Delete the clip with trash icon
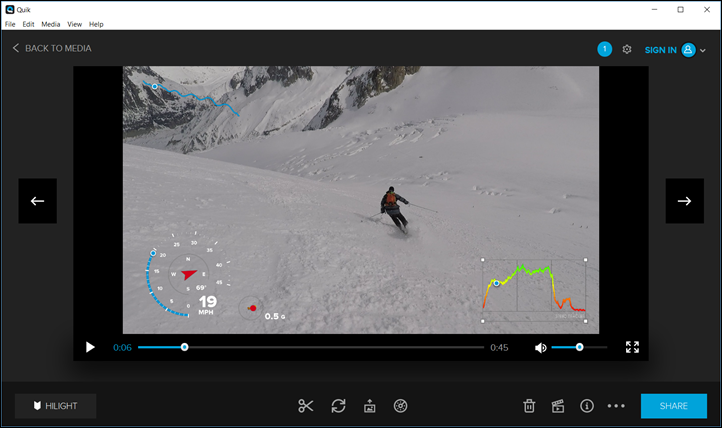 coord(529,406)
